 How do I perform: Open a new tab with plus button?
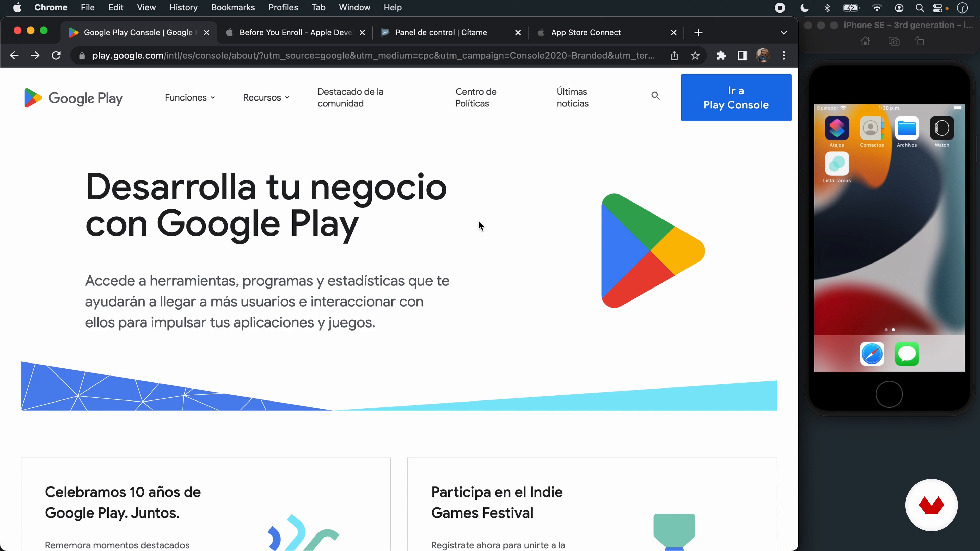click(698, 33)
